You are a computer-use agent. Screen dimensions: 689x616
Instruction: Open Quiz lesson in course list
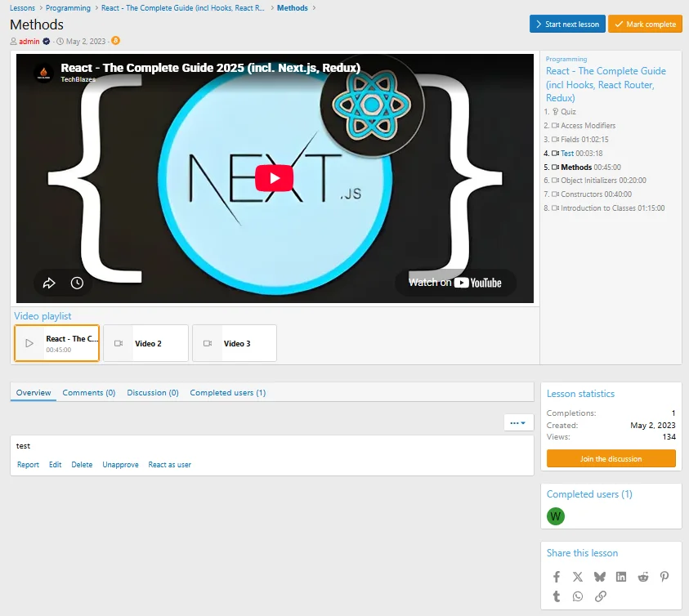568,112
